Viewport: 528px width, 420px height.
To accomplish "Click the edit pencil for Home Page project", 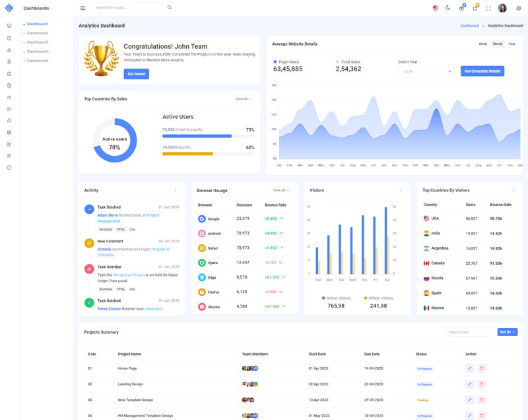I will [470, 368].
